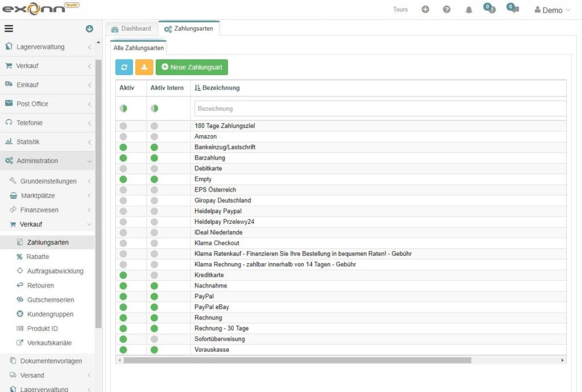582x392 pixels.
Task: Click the Lagerverwaltung warehouse icon at top
Action: [x=9, y=47]
